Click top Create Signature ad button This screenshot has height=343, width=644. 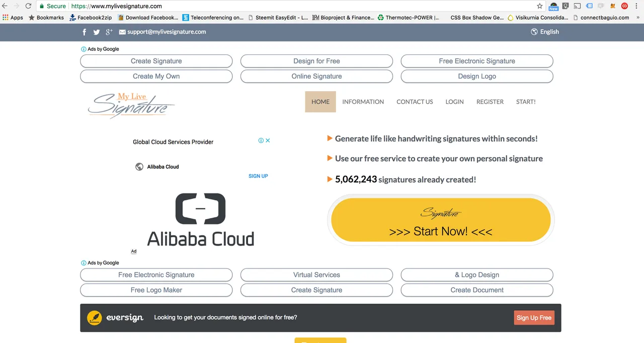[x=156, y=61]
